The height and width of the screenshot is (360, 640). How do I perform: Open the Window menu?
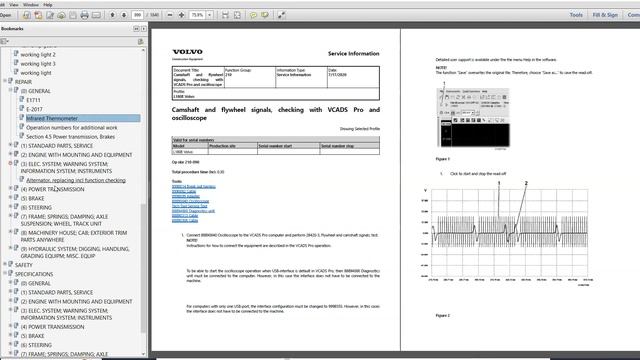[31, 4]
